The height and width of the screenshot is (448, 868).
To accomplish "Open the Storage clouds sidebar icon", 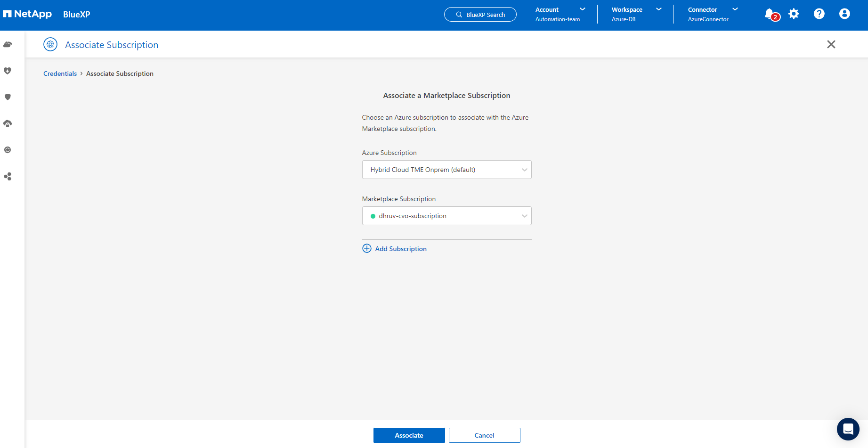I will [x=8, y=45].
